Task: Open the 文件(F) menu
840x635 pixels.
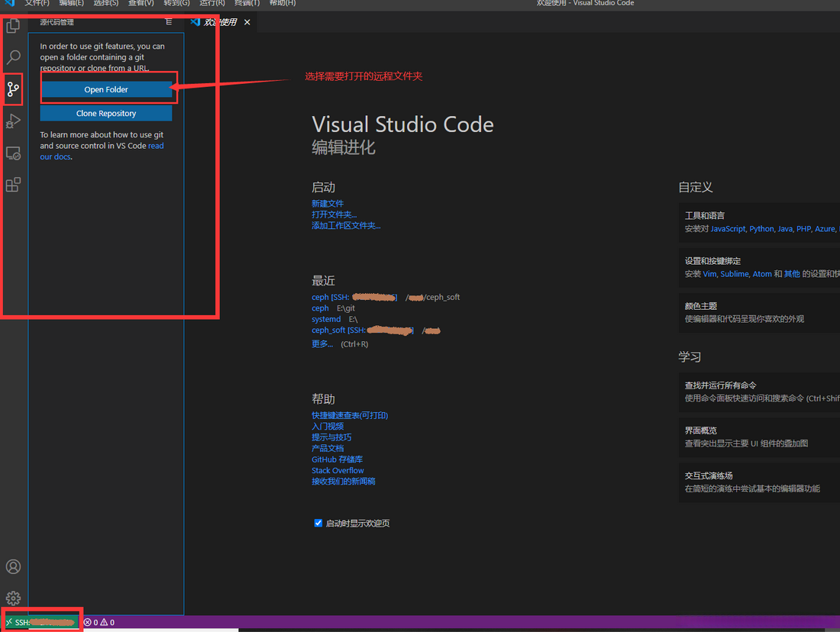Action: click(37, 3)
